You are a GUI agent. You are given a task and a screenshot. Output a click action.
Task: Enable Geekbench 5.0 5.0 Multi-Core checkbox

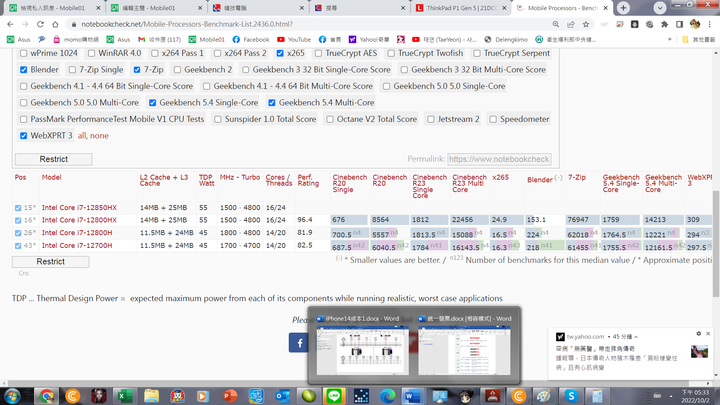point(23,103)
